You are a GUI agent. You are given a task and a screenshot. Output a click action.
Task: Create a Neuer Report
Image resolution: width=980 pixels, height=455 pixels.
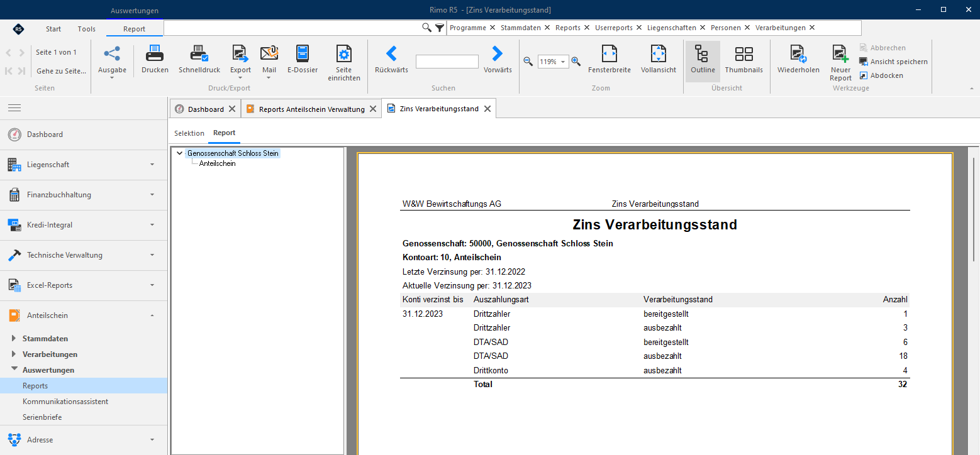coord(840,63)
